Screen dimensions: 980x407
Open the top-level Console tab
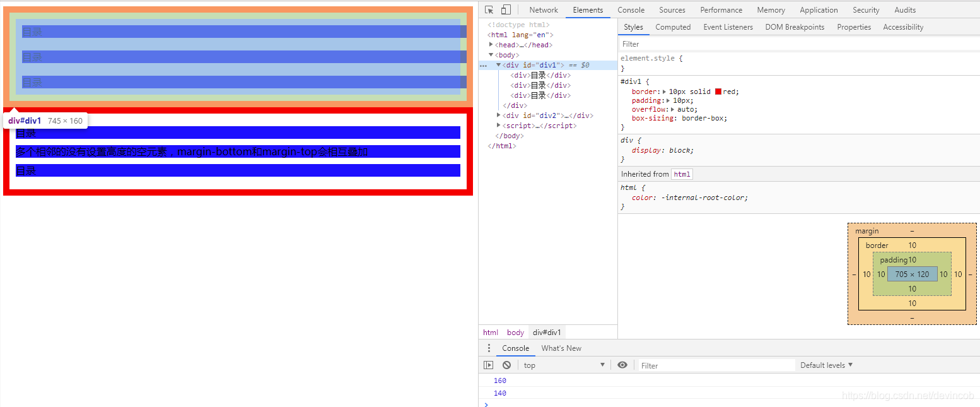pos(631,10)
